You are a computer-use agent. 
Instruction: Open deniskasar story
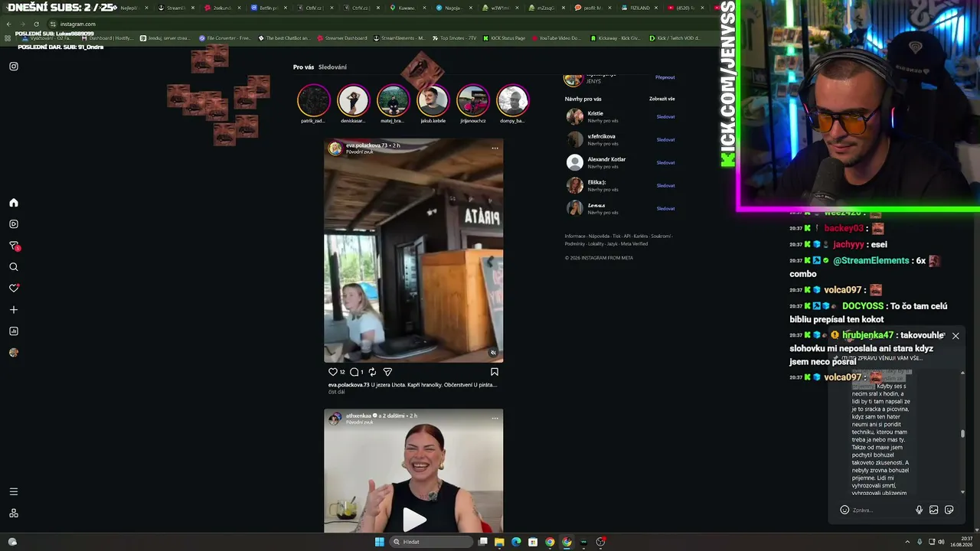[353, 100]
